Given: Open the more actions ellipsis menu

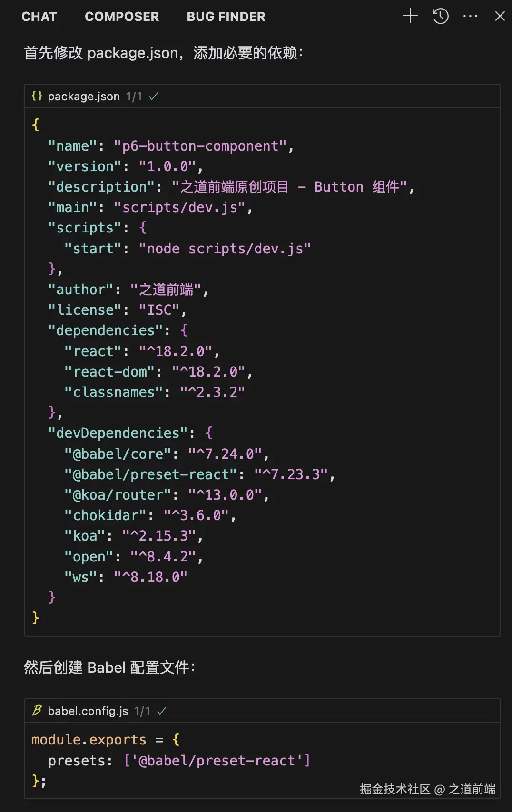Looking at the screenshot, I should point(470,16).
